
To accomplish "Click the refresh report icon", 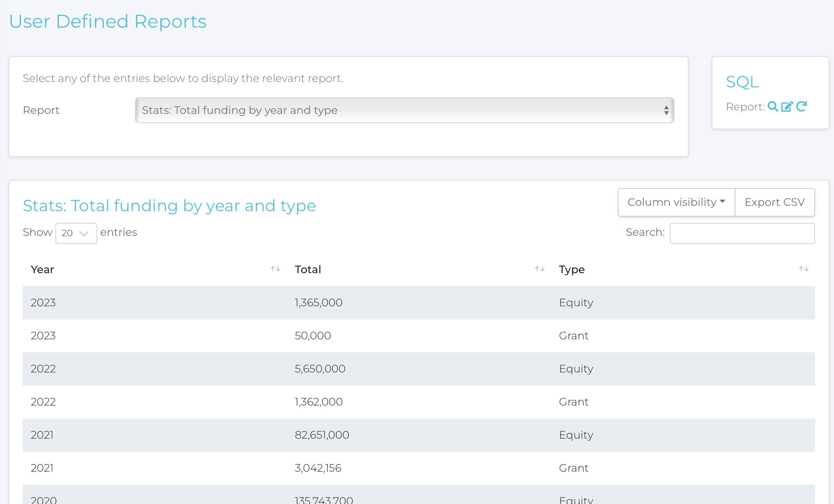I will 802,106.
